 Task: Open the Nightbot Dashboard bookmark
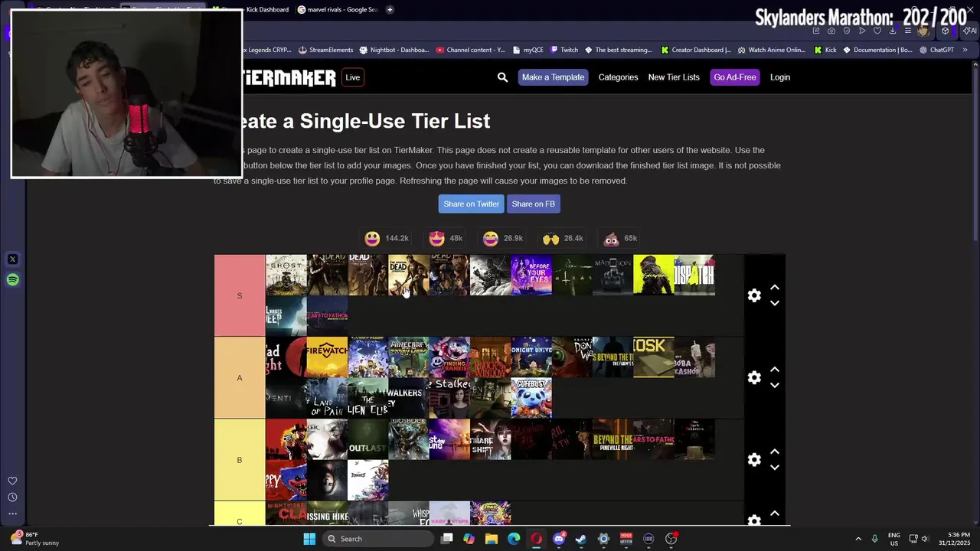(x=394, y=50)
